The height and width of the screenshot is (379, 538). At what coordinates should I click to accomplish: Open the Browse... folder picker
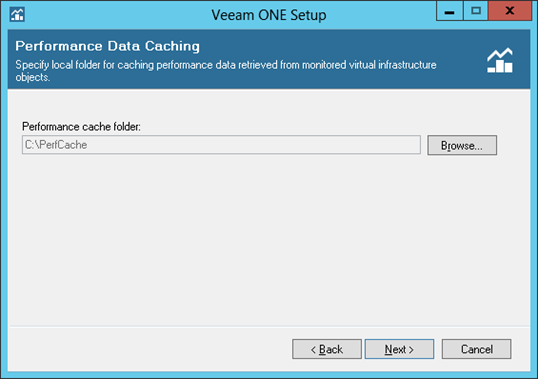point(462,145)
